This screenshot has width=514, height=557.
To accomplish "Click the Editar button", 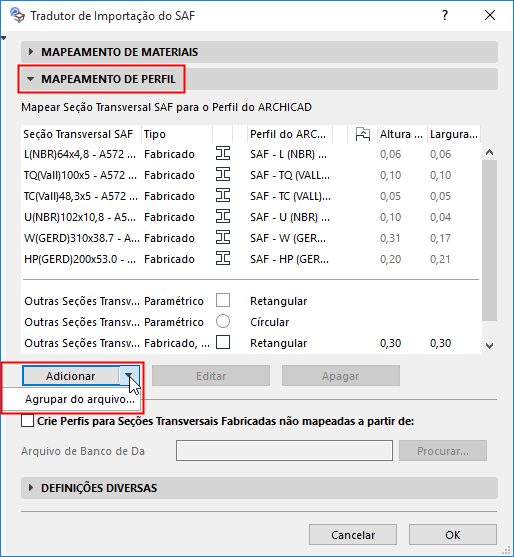I will 211,376.
